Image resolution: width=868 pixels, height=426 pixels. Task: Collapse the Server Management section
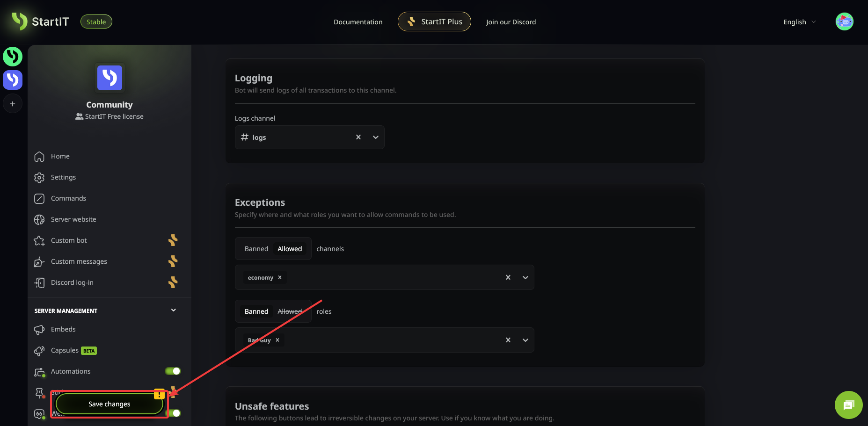click(174, 310)
